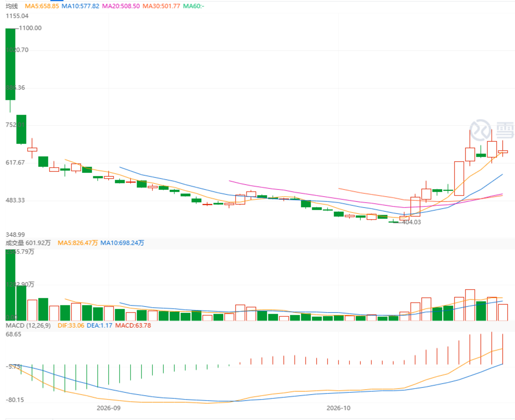Click the DEA:1.17 indicator value
The height and width of the screenshot is (420, 515).
click(99, 325)
